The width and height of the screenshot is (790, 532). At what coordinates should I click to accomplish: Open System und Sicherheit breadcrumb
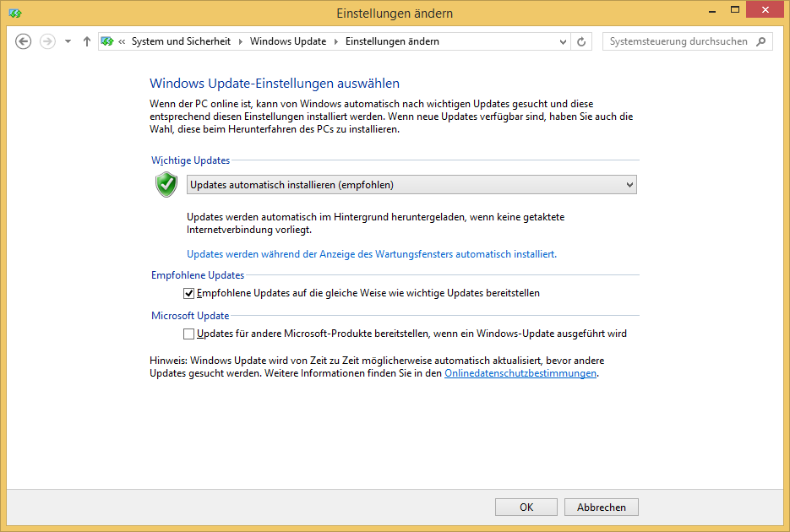pyautogui.click(x=181, y=41)
